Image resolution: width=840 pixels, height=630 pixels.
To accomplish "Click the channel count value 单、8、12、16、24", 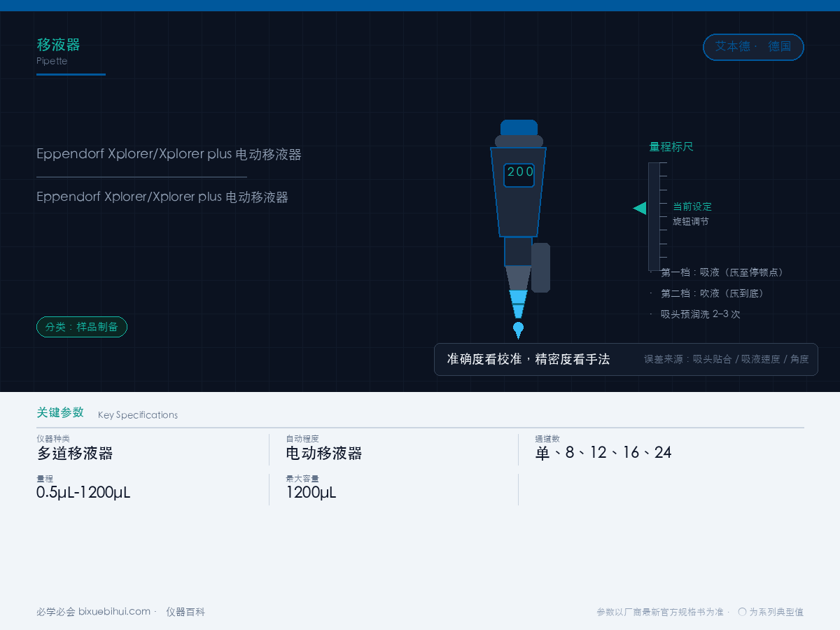I will tap(603, 453).
